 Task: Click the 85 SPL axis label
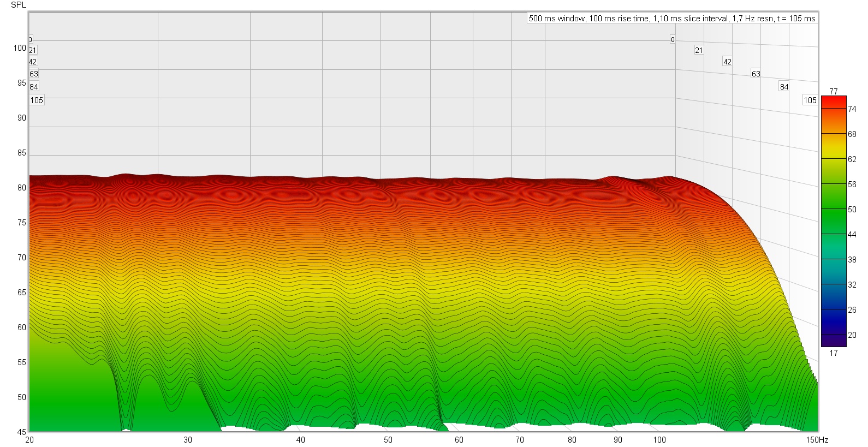(x=22, y=153)
